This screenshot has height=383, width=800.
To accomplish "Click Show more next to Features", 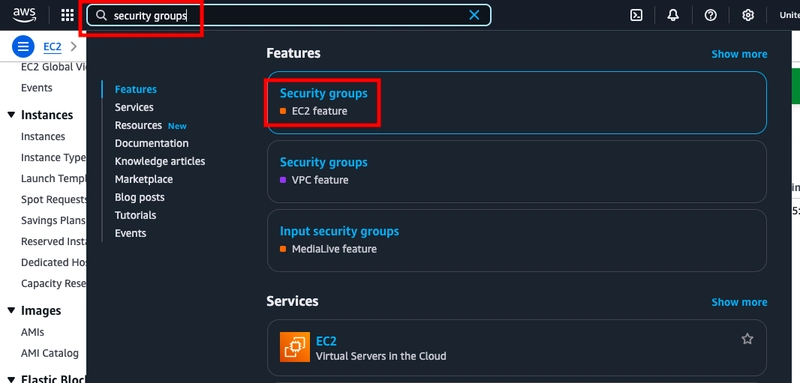I will click(739, 54).
